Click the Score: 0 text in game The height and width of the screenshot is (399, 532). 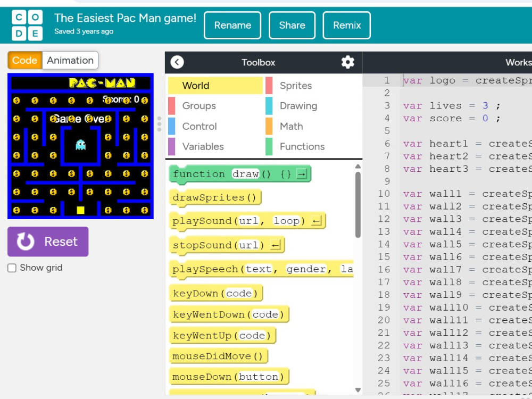[121, 99]
